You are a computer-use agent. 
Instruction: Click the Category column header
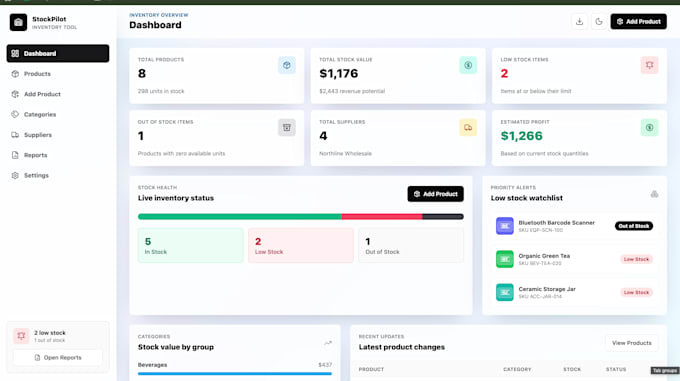[x=517, y=369]
